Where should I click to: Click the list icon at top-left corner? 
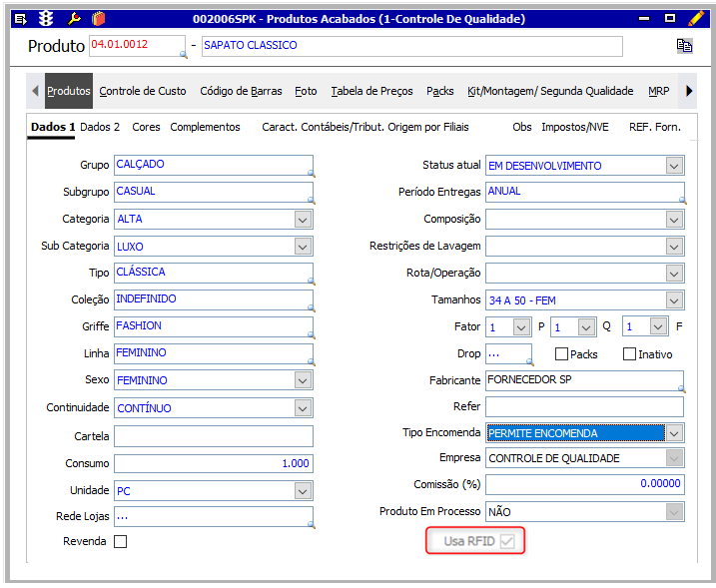(20, 18)
